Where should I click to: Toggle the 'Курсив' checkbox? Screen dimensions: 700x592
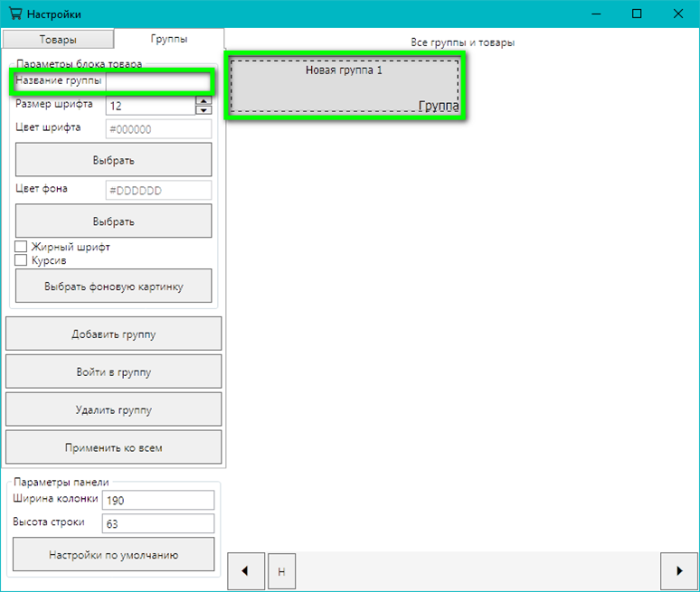pyautogui.click(x=20, y=260)
